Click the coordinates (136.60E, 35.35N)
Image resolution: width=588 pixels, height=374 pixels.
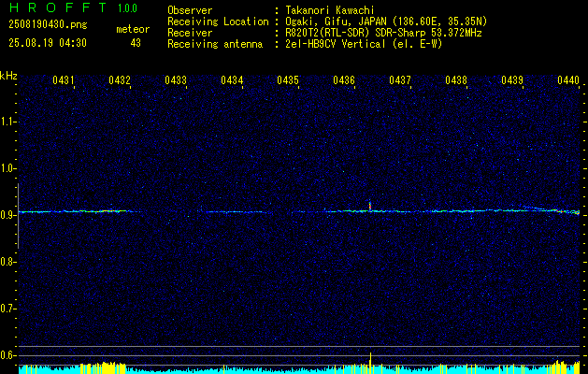tap(439, 22)
